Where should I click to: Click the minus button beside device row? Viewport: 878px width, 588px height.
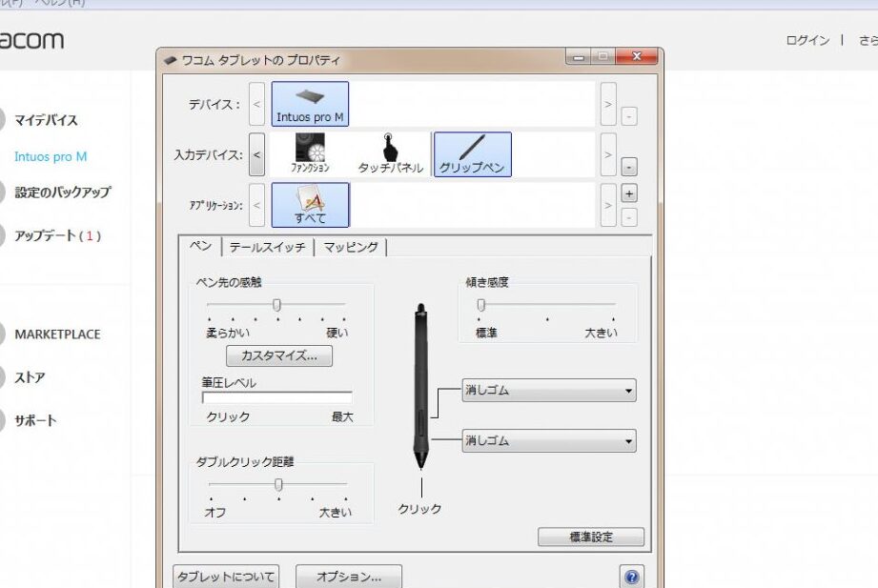point(629,116)
